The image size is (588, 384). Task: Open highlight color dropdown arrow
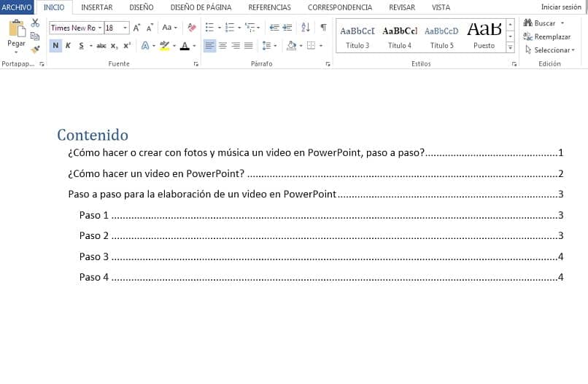tap(174, 46)
